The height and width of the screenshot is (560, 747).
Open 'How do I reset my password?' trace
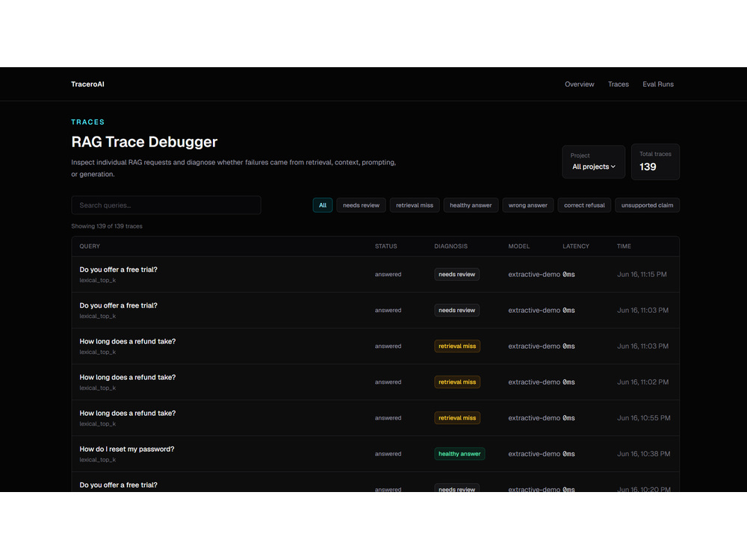click(x=376, y=454)
